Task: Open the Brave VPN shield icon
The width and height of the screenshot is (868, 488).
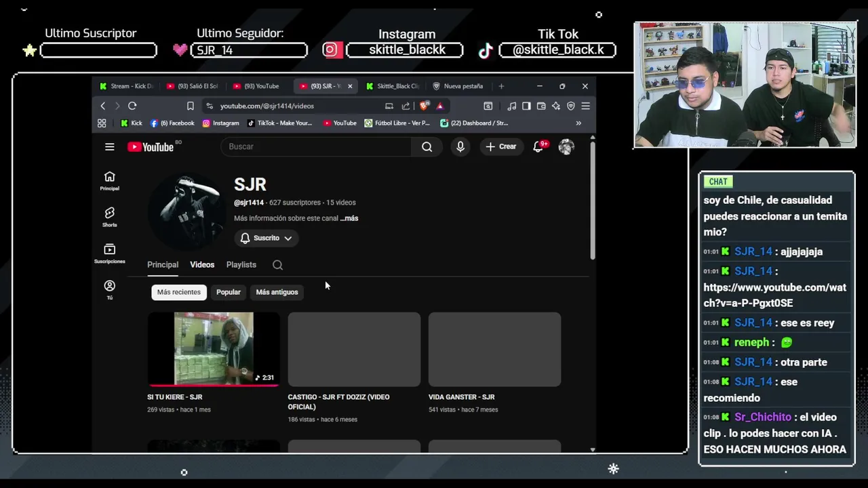Action: click(571, 106)
